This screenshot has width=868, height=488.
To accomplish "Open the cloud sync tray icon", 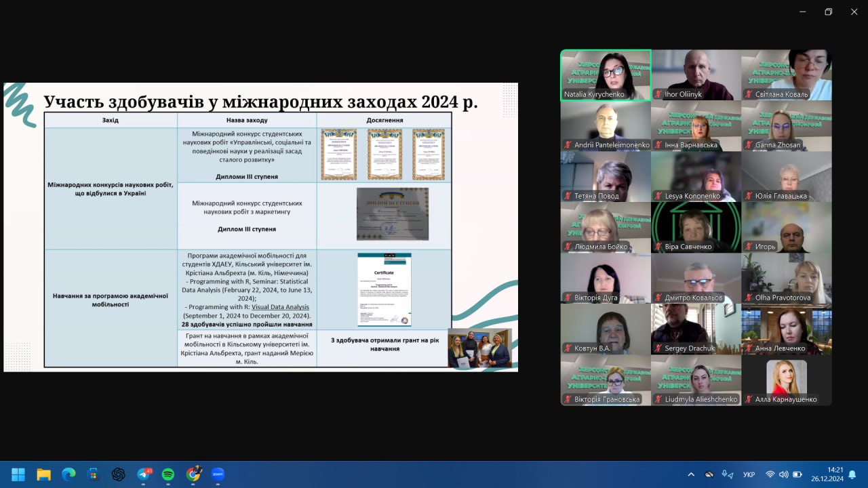I will click(709, 474).
